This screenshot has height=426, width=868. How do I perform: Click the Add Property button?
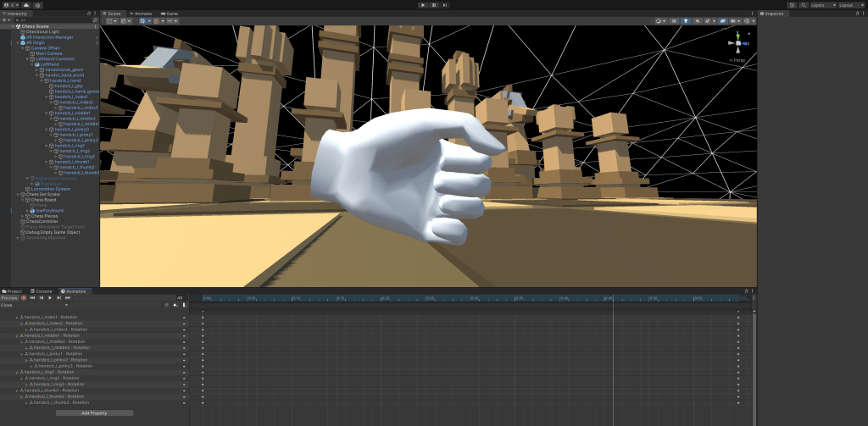[x=94, y=412]
